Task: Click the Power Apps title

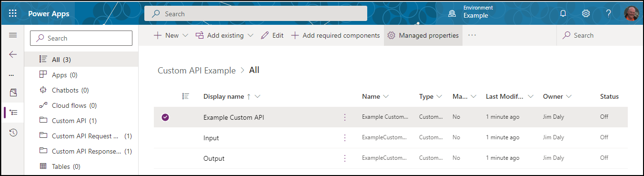Action: pos(49,13)
